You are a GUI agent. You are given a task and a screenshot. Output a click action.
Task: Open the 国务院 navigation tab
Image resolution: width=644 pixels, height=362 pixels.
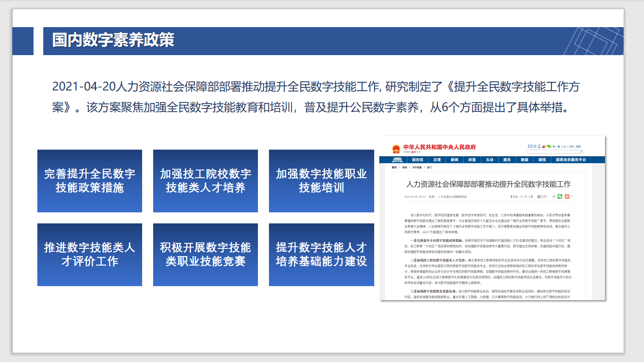coord(417,160)
